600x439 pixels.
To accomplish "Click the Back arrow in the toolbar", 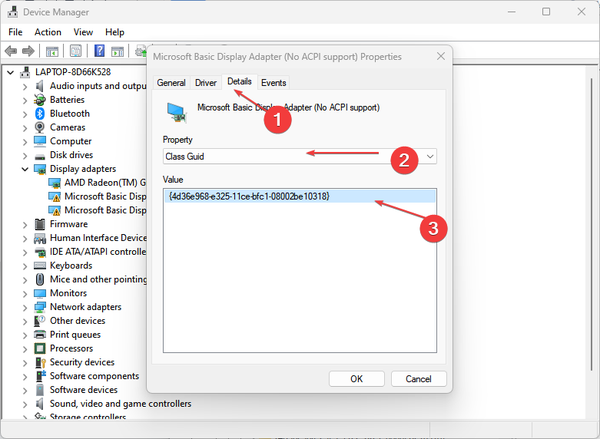I will [11, 51].
